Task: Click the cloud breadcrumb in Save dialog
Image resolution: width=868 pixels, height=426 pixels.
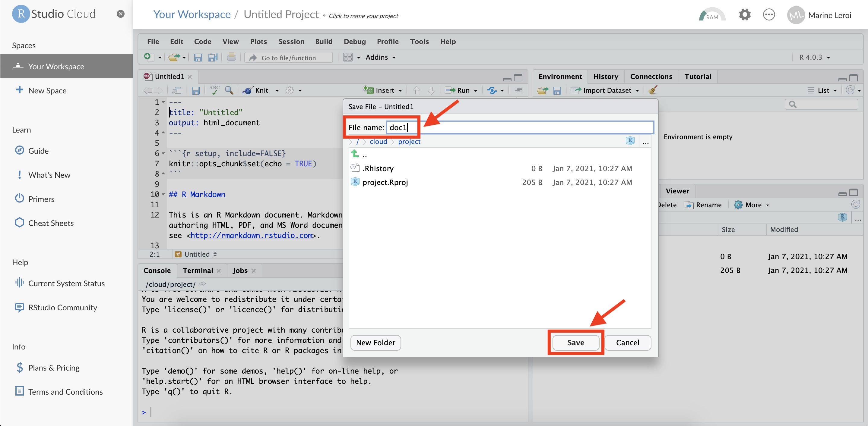Action: tap(378, 141)
